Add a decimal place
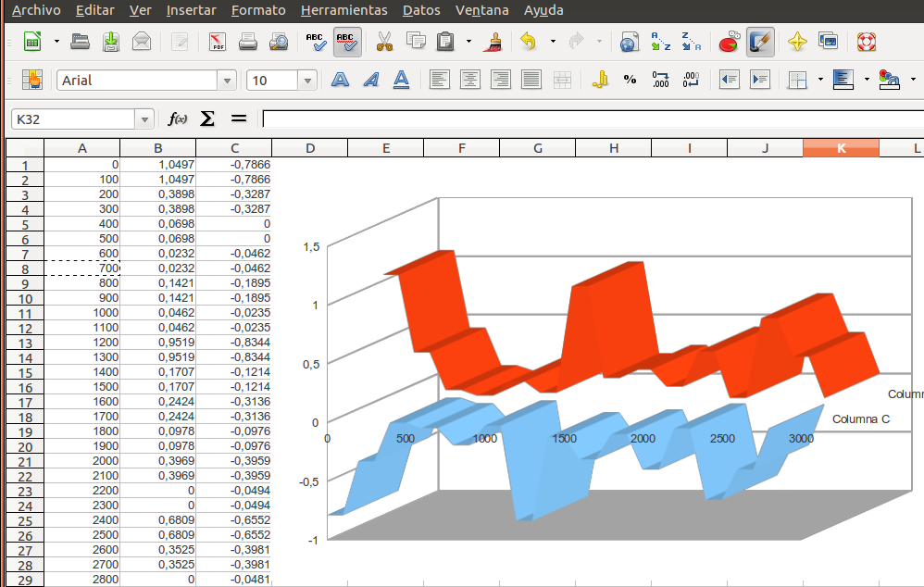Screen dimensions: 924x587 660,80
